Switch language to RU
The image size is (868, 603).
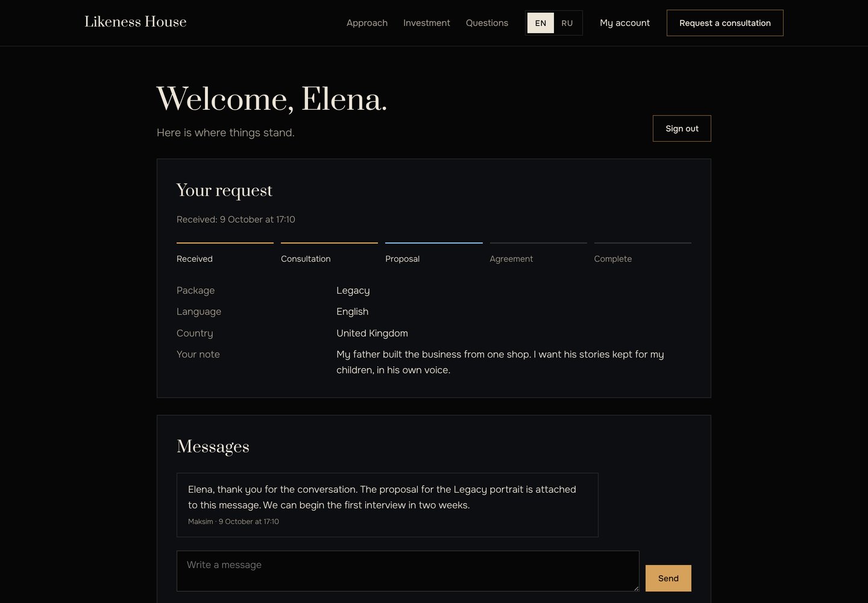pyautogui.click(x=567, y=23)
